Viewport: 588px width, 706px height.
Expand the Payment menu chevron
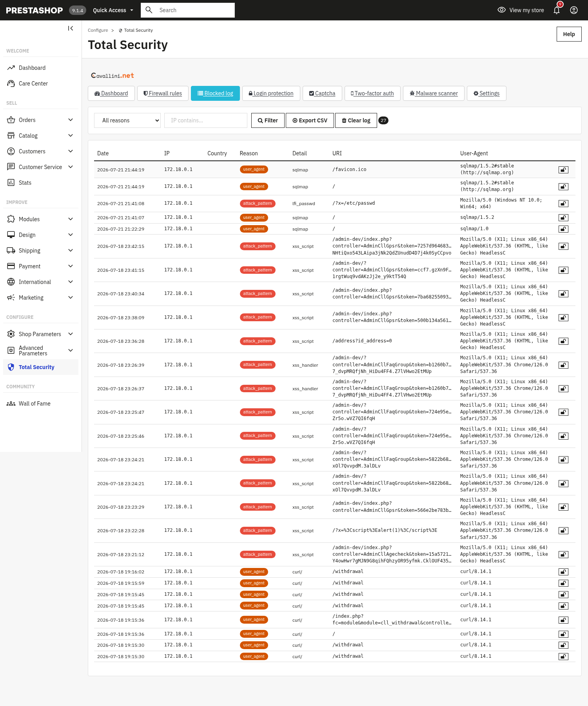tap(71, 266)
